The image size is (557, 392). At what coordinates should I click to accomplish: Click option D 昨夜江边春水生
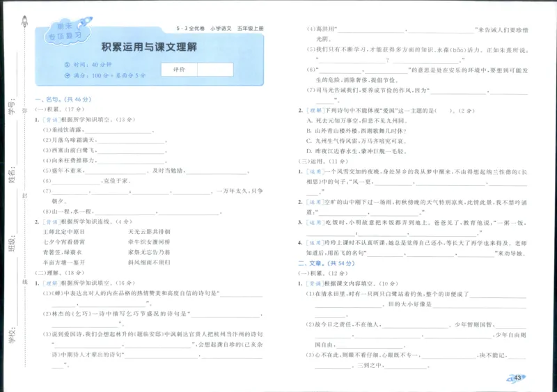point(356,151)
